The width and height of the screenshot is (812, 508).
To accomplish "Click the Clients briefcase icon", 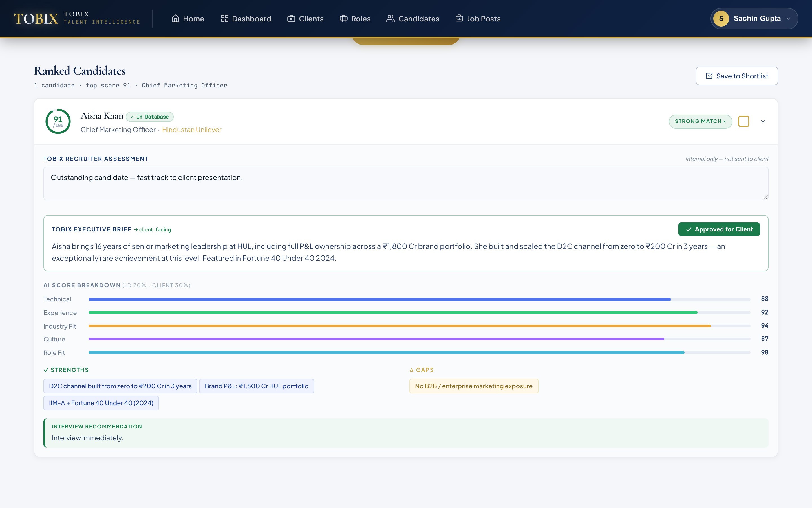I will [291, 18].
